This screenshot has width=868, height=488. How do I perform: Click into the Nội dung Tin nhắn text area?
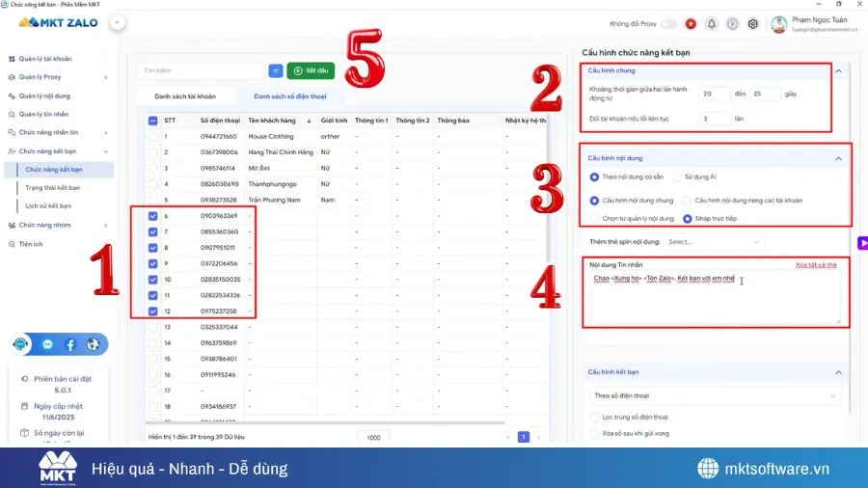pos(714,299)
